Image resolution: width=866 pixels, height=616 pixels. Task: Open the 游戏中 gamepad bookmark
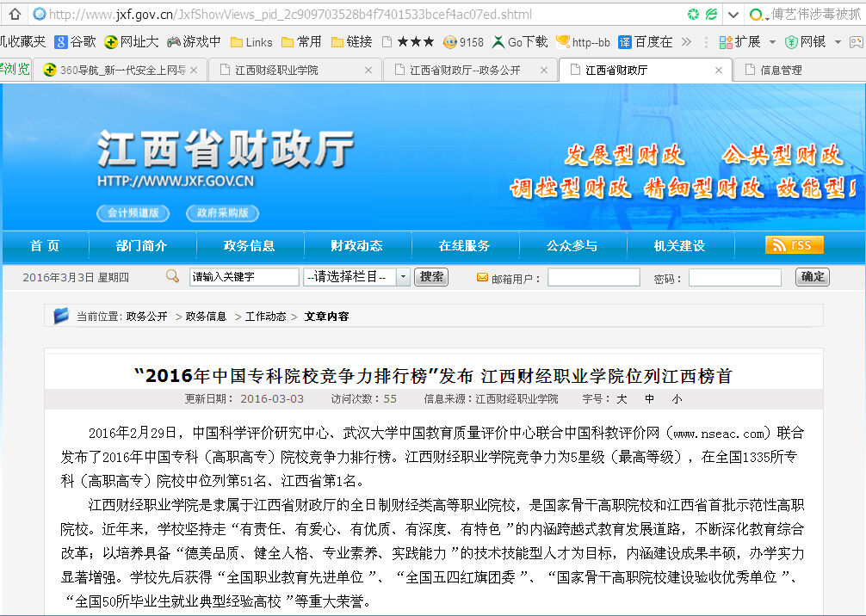pyautogui.click(x=194, y=41)
